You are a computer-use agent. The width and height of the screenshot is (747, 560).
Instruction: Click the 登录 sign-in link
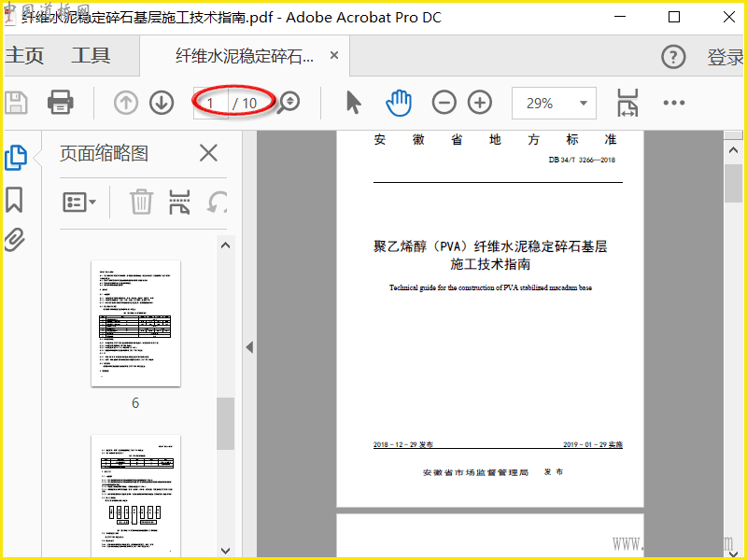point(726,57)
